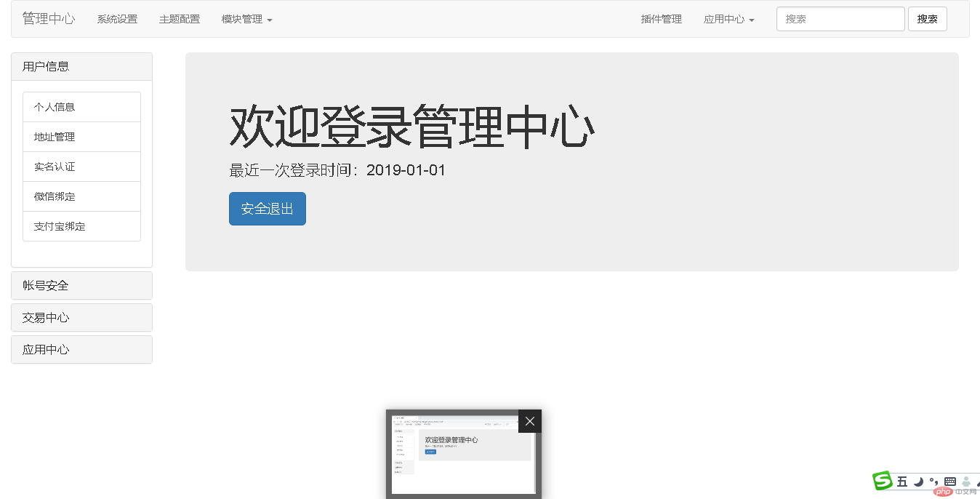Open 主题配置 in the navbar
Viewport: 980px width, 499px height.
(180, 19)
